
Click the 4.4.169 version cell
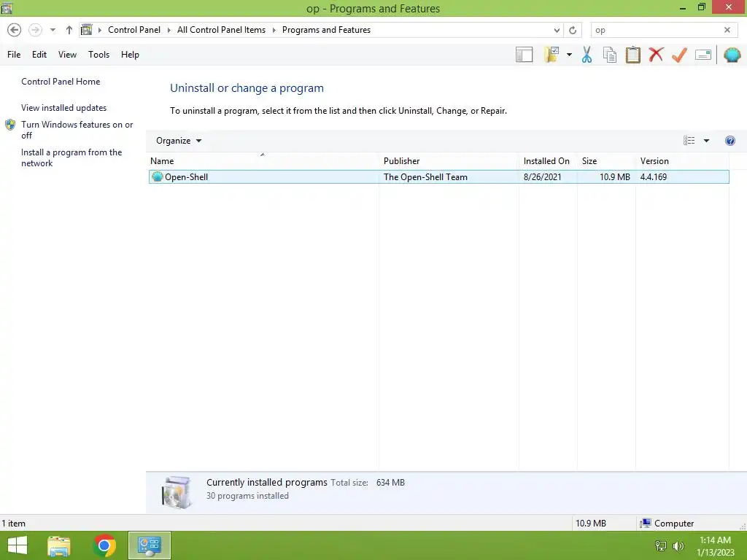click(x=653, y=177)
